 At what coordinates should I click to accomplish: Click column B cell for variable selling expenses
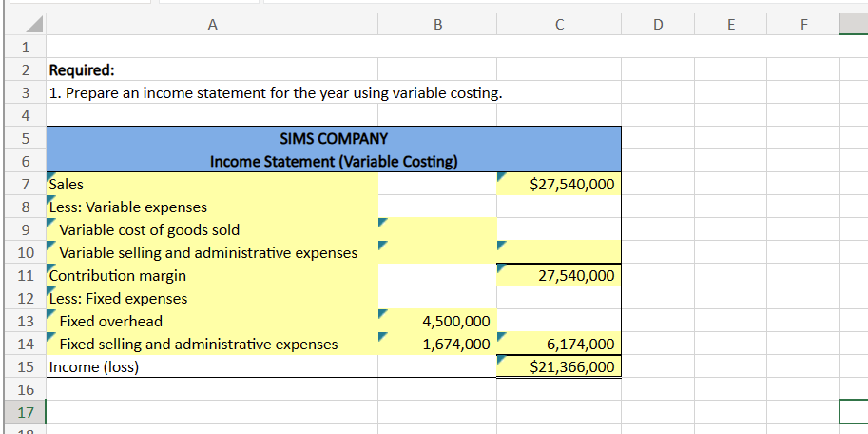pos(437,253)
